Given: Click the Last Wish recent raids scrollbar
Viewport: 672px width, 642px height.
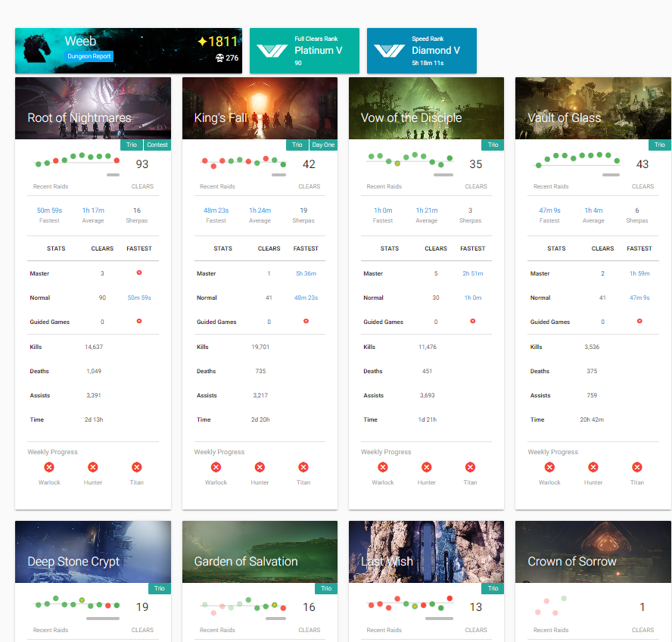Looking at the screenshot, I should [x=439, y=619].
